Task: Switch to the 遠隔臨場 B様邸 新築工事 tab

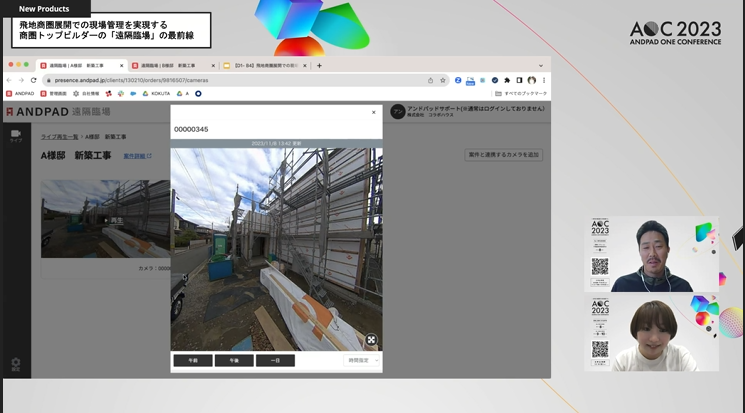Action: tap(173, 66)
